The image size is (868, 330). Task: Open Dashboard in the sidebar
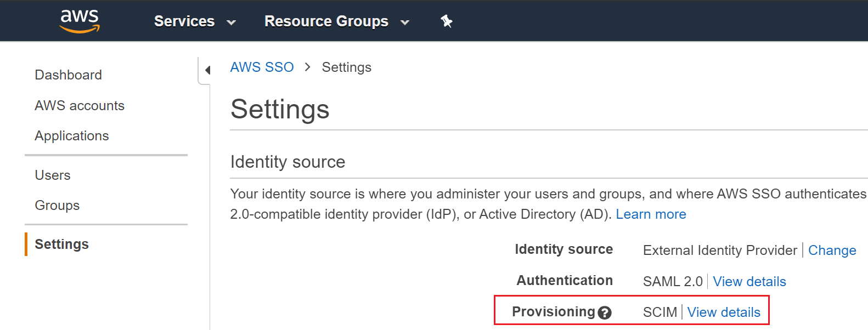coord(69,75)
